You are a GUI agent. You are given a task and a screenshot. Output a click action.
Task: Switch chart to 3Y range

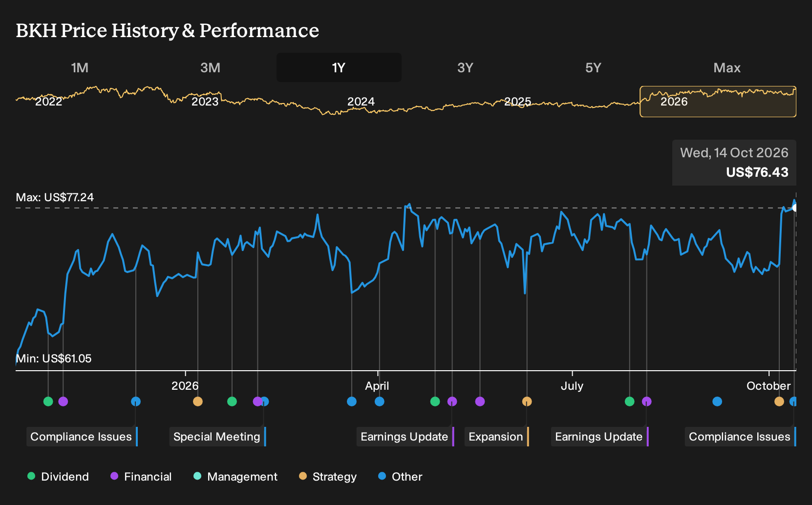465,67
